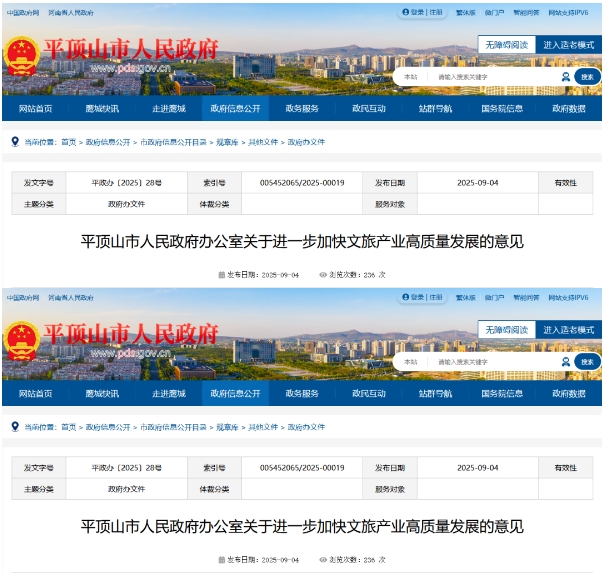Screen dimensions: 606x576
Task: Click the blue icon inside the upper search box
Action: (x=565, y=77)
